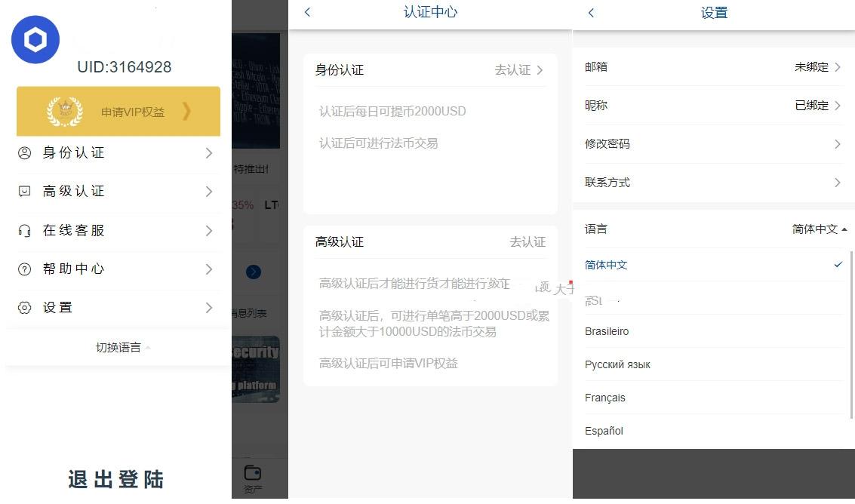Open the 修改密码 settings row

click(x=713, y=144)
